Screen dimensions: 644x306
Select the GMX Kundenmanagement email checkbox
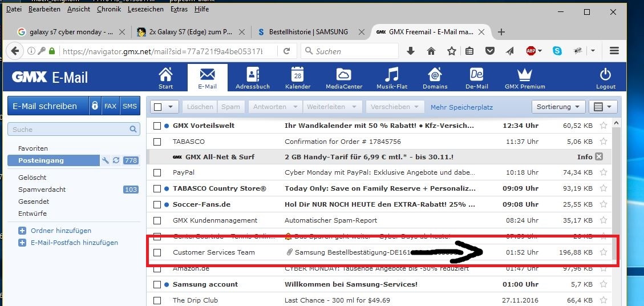157,221
